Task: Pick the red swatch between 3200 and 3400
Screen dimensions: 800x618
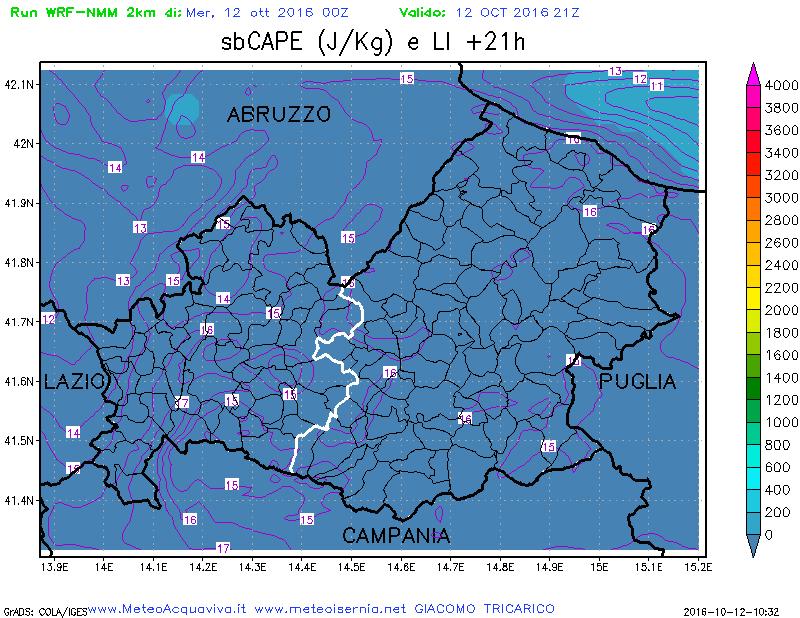Action: point(754,163)
